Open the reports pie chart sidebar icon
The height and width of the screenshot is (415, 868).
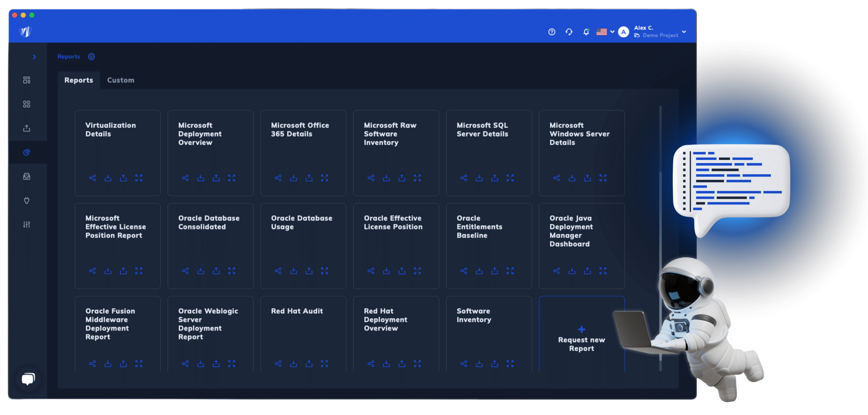point(26,152)
